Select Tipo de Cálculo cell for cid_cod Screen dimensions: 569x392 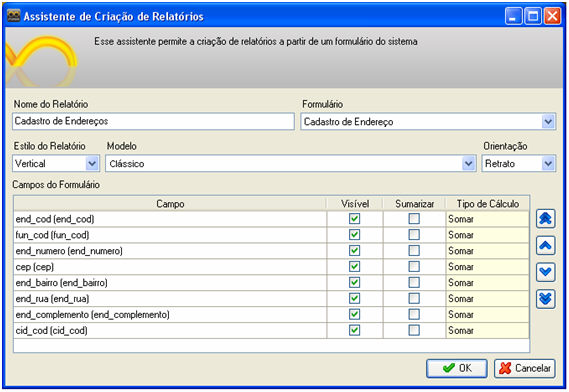tap(487, 331)
